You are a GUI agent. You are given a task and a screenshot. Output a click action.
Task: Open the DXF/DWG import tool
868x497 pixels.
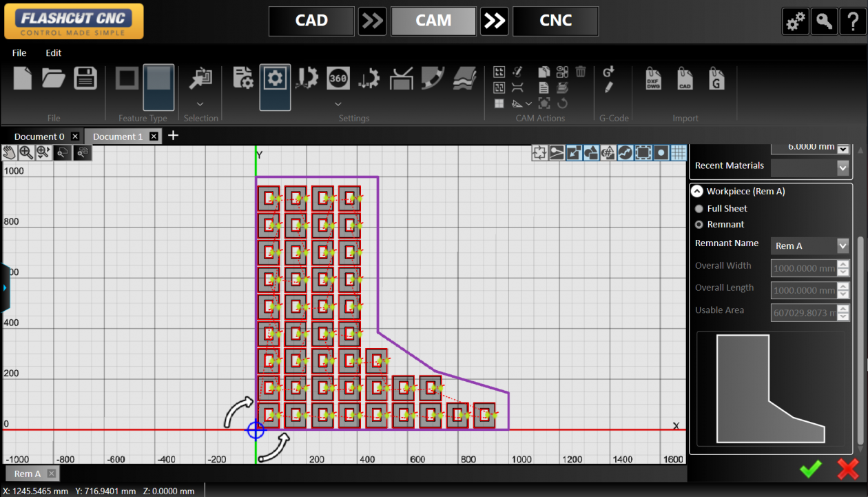653,78
